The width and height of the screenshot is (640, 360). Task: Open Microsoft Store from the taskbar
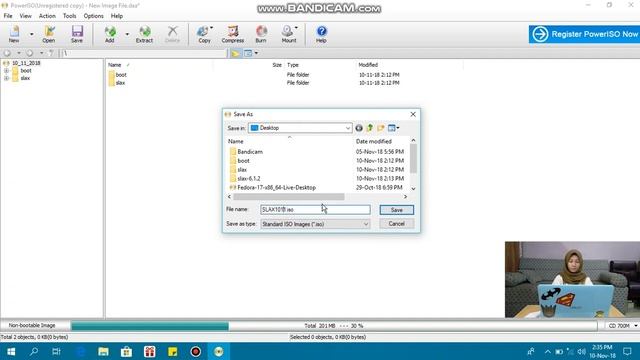pyautogui.click(x=126, y=351)
